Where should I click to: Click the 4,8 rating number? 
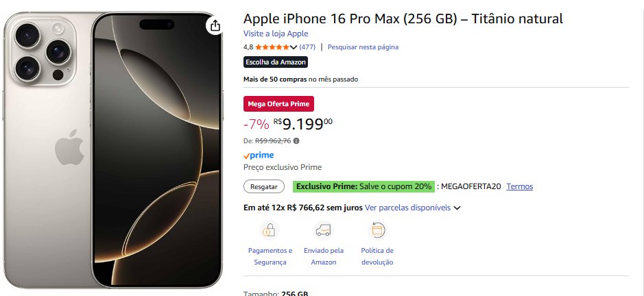(x=248, y=47)
